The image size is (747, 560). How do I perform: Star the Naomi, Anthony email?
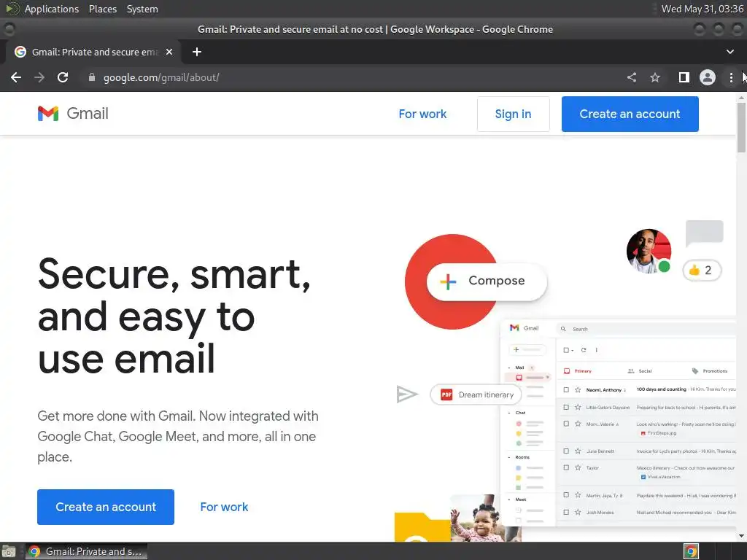point(578,389)
